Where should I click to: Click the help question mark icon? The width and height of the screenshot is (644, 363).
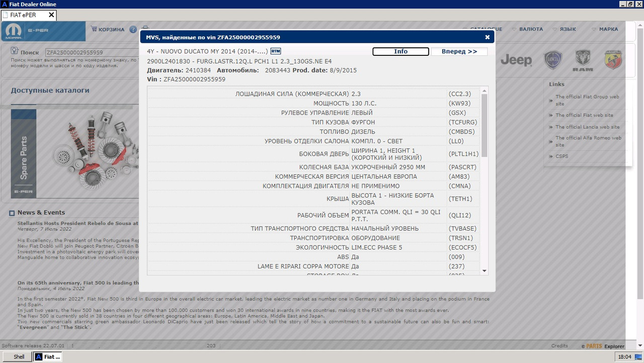[133, 30]
